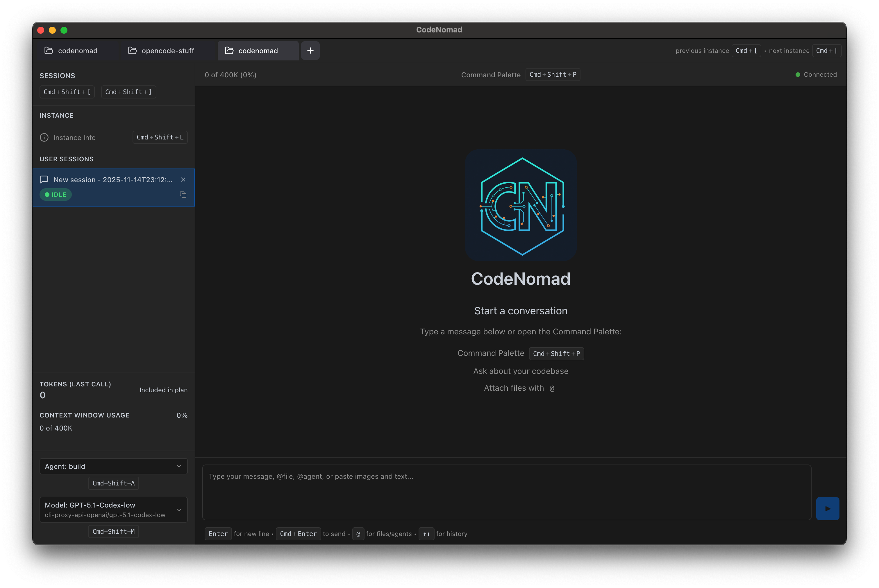Click Command Palette in the top header
The height and width of the screenshot is (588, 879).
click(x=490, y=75)
